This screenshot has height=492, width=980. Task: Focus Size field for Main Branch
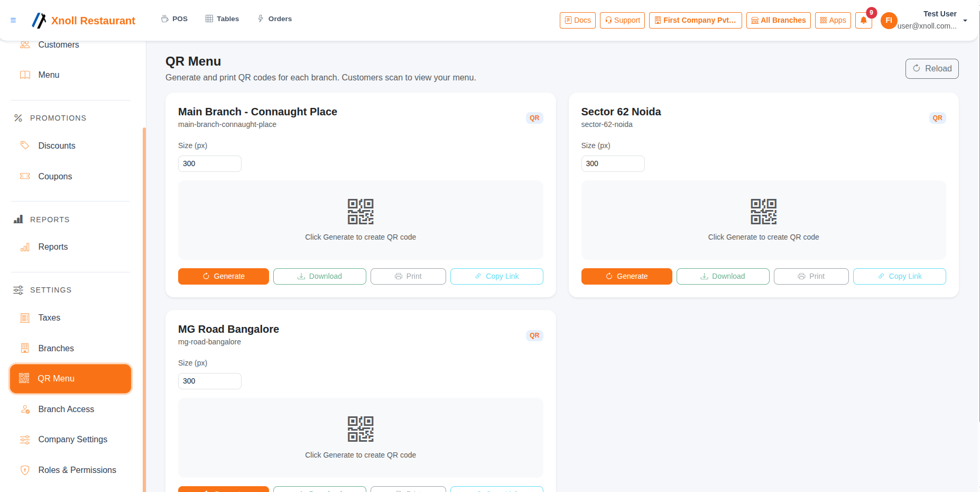pyautogui.click(x=210, y=163)
